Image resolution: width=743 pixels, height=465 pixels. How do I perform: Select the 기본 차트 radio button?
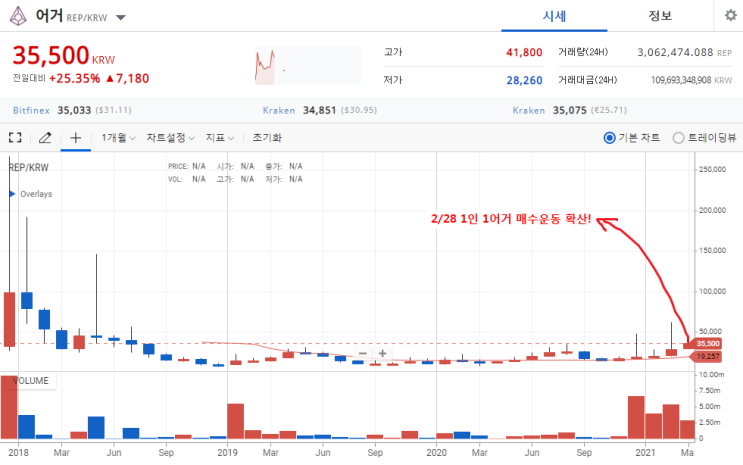[x=609, y=138]
